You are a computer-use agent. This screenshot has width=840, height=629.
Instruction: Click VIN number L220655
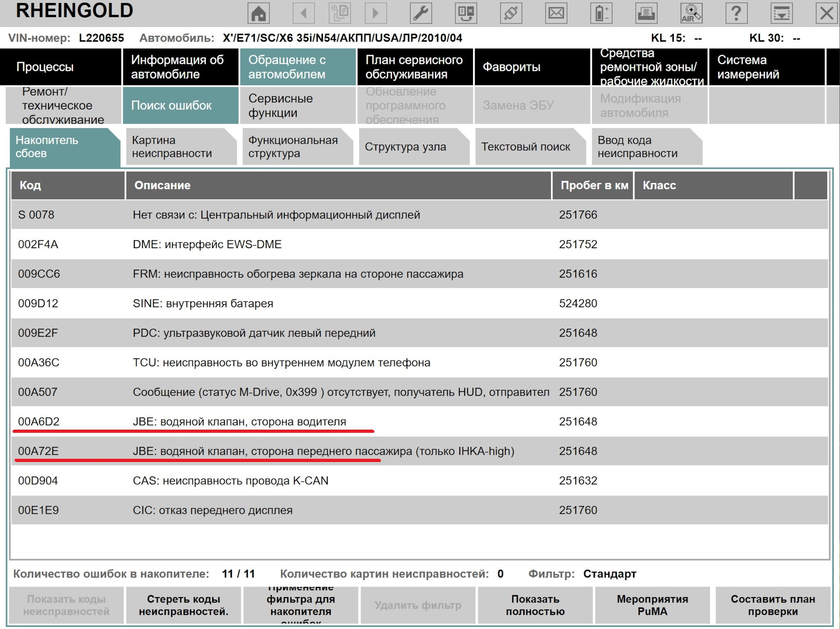coord(101,38)
